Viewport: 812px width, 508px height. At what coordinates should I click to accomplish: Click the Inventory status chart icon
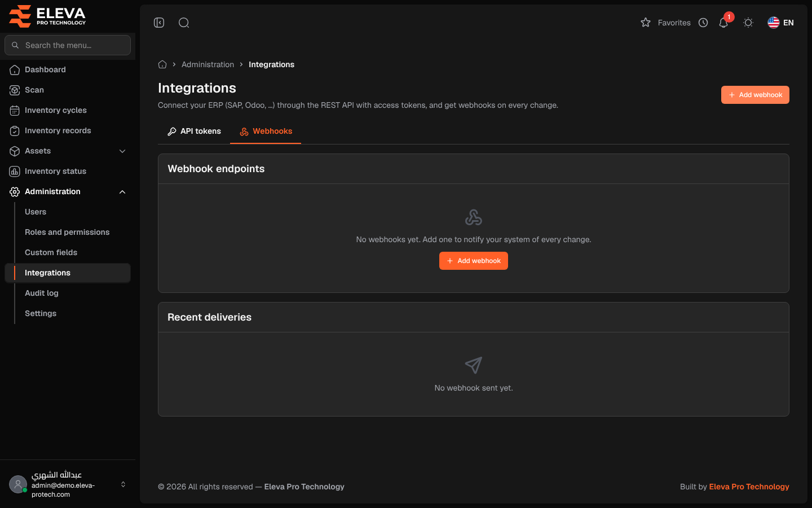(15, 171)
